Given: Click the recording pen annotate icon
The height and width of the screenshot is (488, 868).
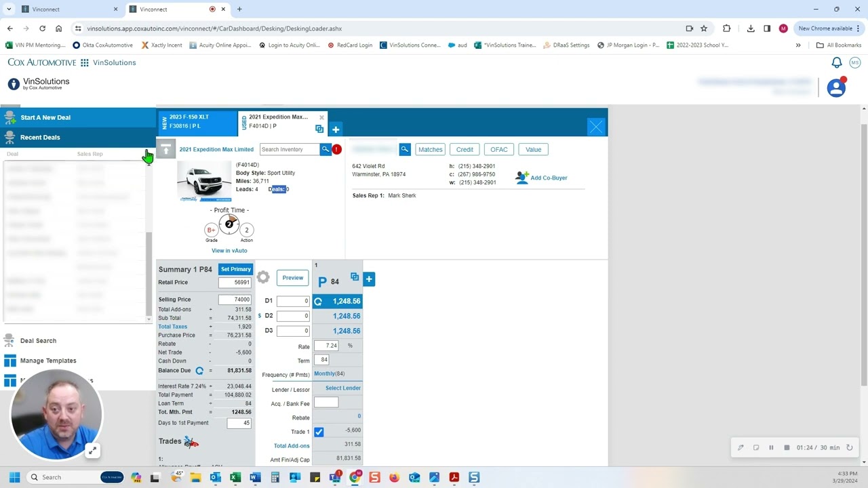Looking at the screenshot, I should click(741, 447).
